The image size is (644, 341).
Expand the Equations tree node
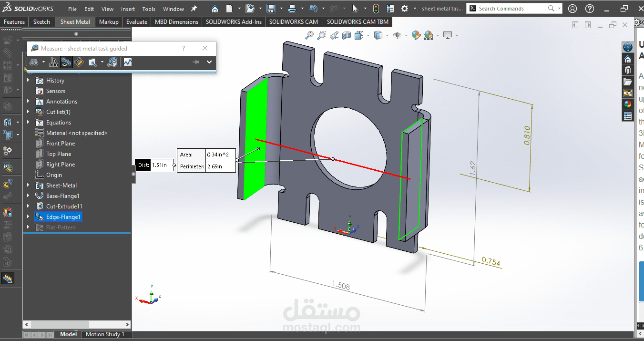pos(28,123)
